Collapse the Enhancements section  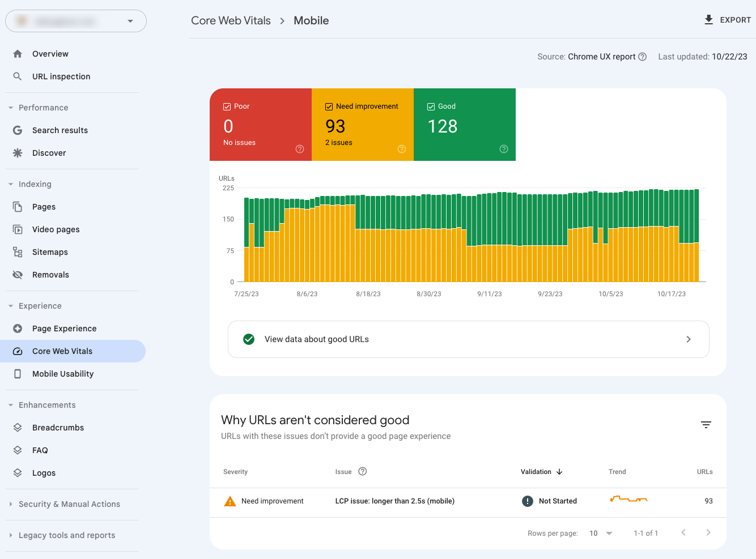pyautogui.click(x=11, y=405)
